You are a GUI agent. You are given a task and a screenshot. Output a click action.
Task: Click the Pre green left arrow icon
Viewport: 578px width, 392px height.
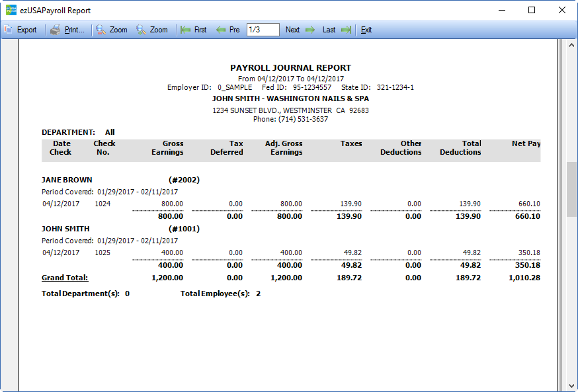coord(221,30)
